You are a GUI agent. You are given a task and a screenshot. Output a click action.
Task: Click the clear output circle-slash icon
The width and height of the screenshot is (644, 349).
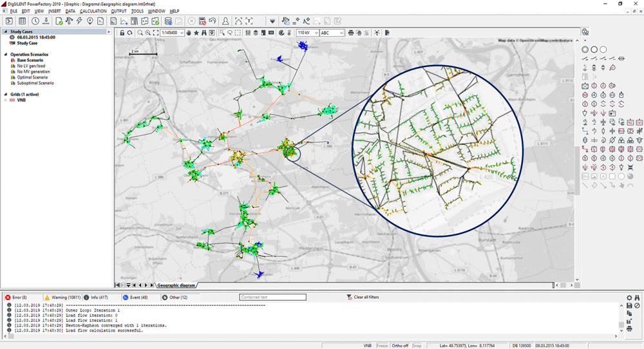637,305
